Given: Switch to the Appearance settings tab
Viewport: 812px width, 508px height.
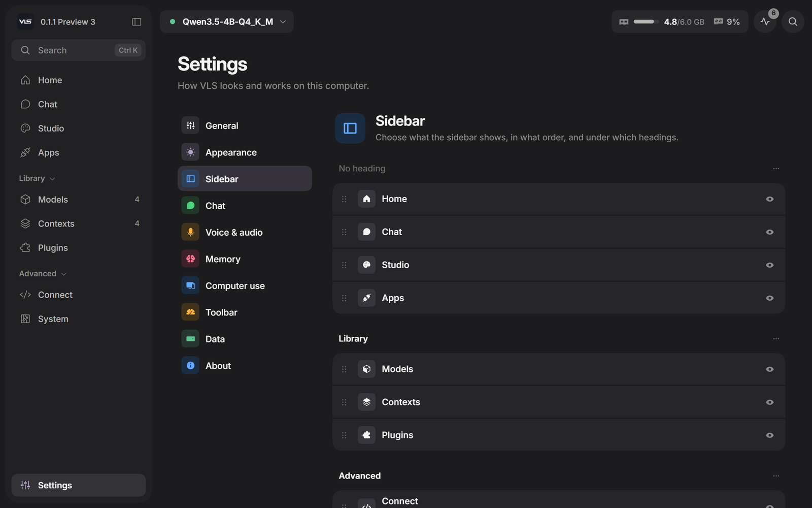Looking at the screenshot, I should tap(245, 152).
